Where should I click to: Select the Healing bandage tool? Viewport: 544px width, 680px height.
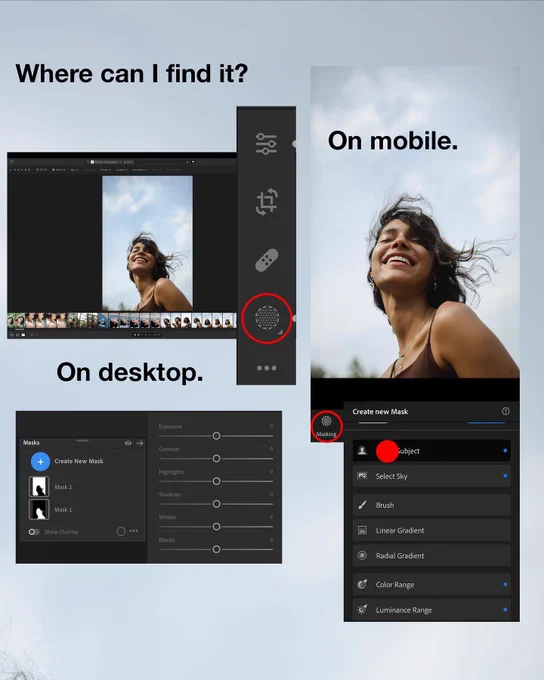(x=266, y=260)
